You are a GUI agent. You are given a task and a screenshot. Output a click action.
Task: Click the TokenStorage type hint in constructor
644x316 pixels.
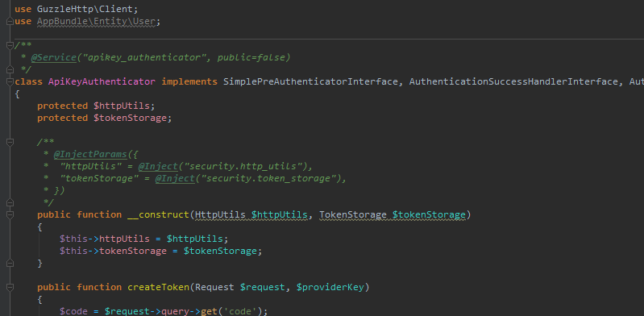(353, 214)
